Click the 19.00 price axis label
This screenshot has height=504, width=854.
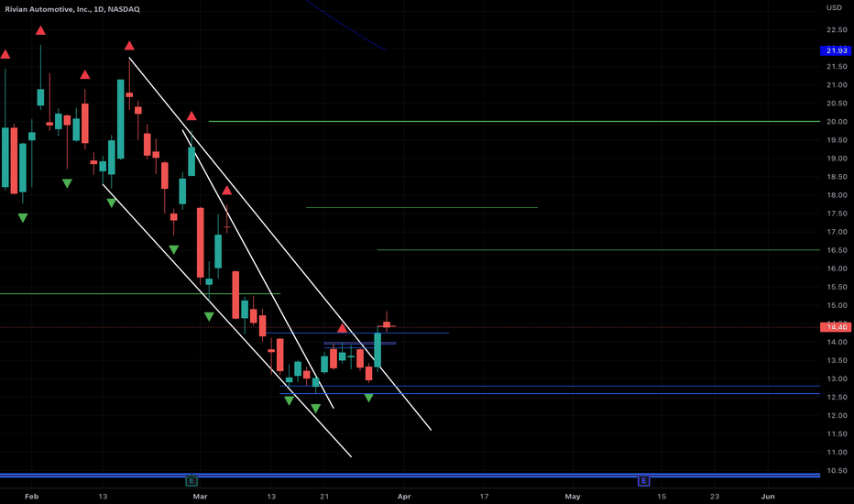tap(837, 159)
